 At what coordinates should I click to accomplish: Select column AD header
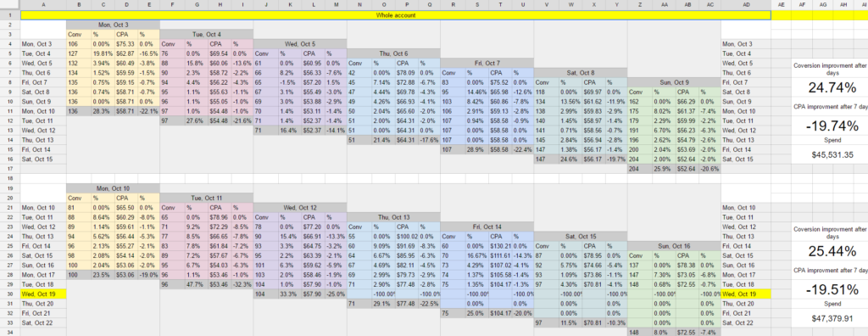746,4
